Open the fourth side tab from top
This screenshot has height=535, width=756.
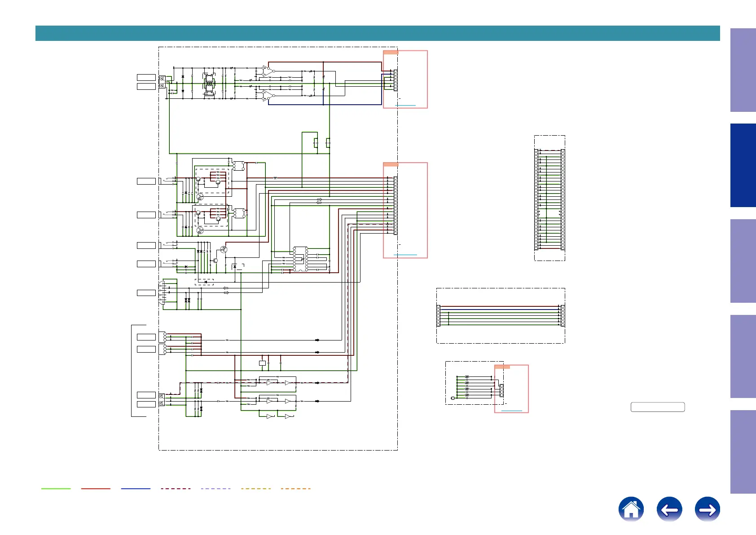[743, 357]
